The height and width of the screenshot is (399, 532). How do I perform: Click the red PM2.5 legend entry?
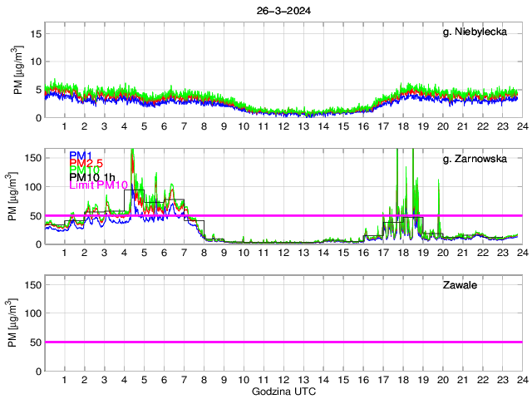point(86,166)
